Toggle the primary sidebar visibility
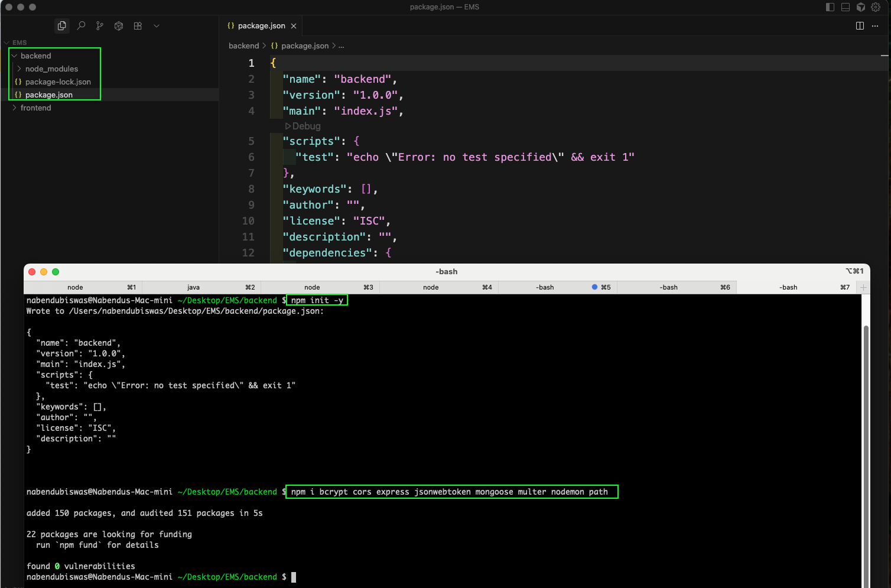The width and height of the screenshot is (891, 588). pyautogui.click(x=830, y=7)
